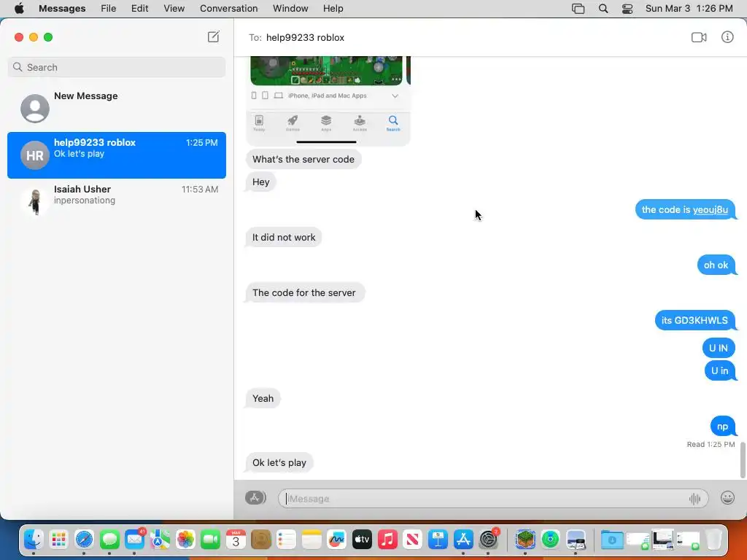Open Freeform from the dock

337,540
